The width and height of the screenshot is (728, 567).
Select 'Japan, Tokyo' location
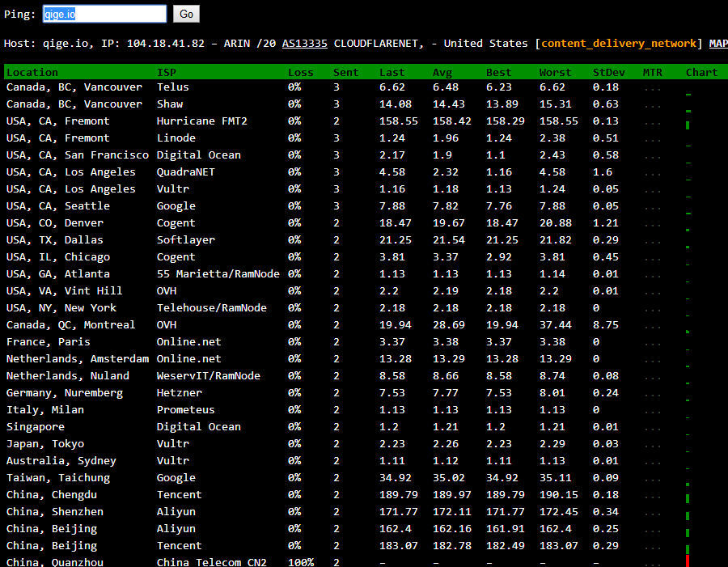pyautogui.click(x=45, y=444)
